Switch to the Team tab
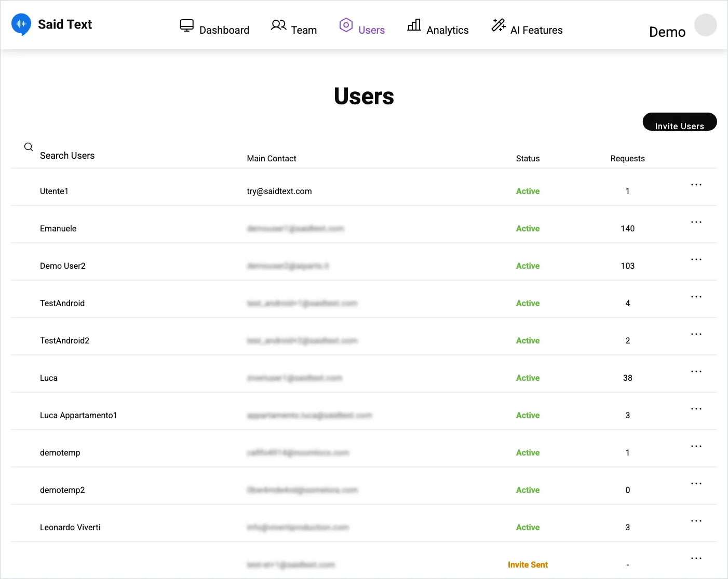 pyautogui.click(x=294, y=26)
